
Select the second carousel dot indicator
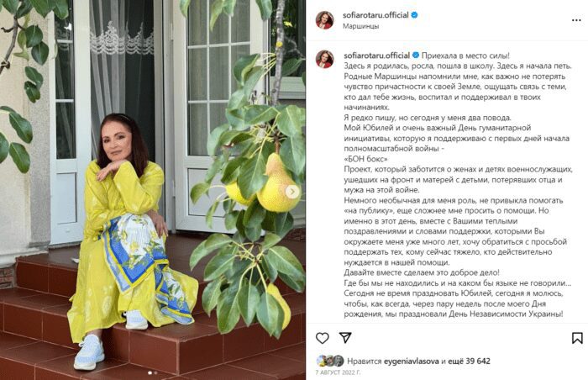click(x=155, y=373)
